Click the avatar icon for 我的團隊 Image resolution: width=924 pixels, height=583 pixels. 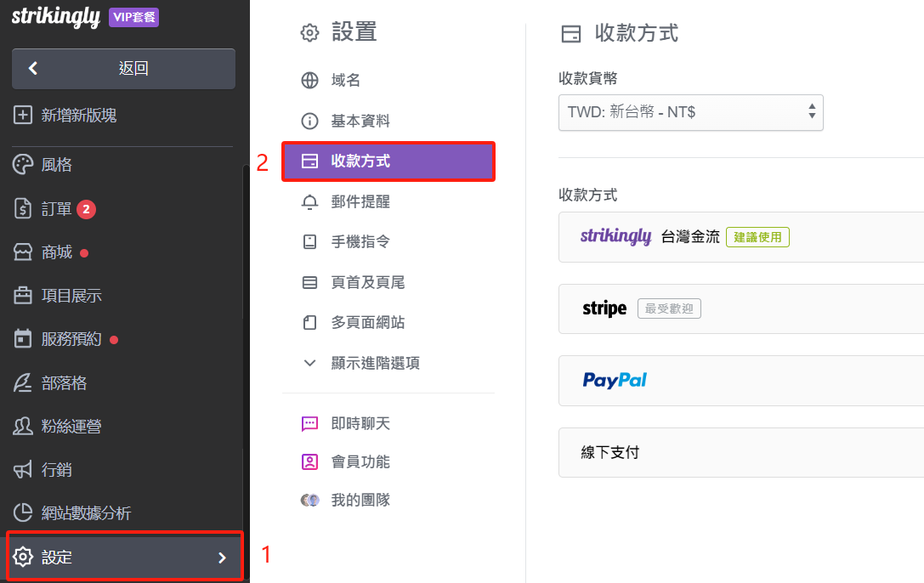(310, 500)
